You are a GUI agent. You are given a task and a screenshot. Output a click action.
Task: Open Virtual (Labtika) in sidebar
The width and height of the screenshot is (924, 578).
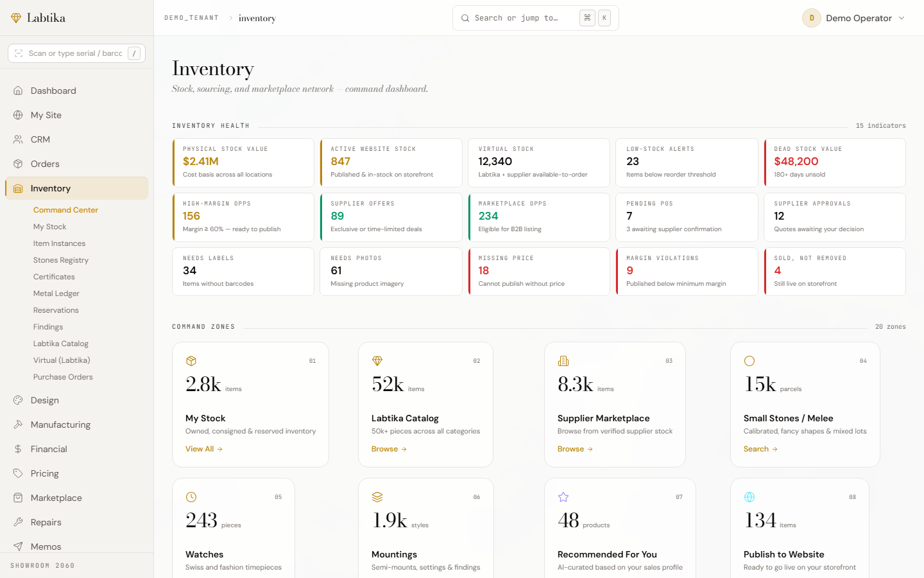(62, 360)
